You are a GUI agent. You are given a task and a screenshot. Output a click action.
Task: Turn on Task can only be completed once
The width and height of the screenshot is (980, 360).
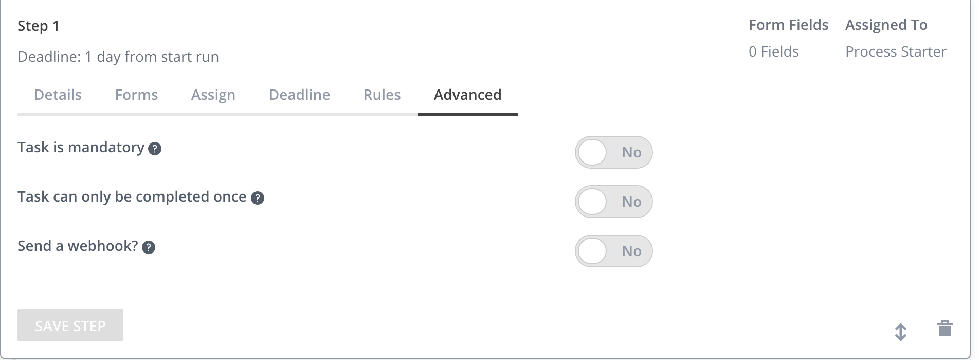pyautogui.click(x=613, y=202)
